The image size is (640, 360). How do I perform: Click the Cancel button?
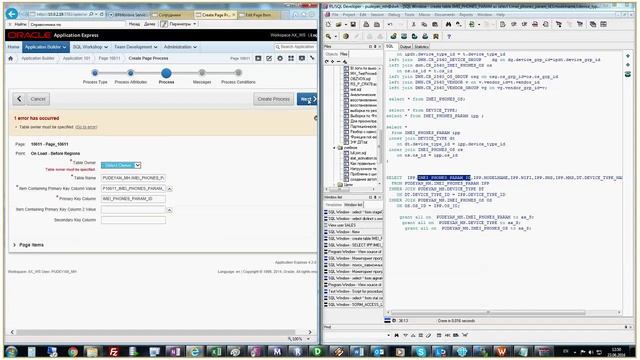pyautogui.click(x=38, y=99)
